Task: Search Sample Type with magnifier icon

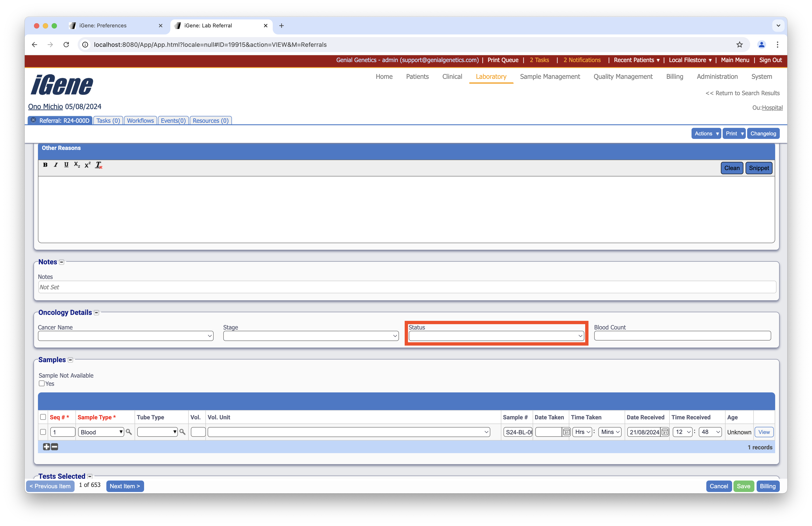Action: [x=129, y=432]
